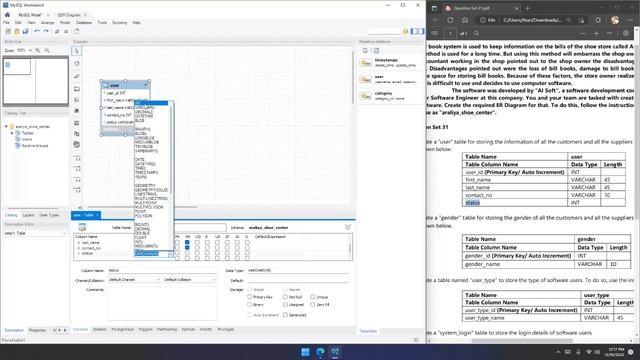The height and width of the screenshot is (360, 640).
Task: Open the Windows Start menu
Action: [x=305, y=352]
